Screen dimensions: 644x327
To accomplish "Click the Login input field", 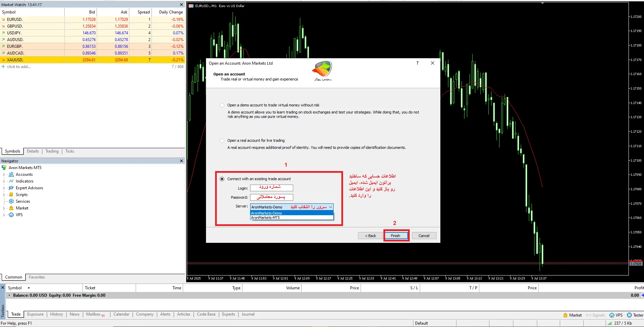I will (x=271, y=188).
